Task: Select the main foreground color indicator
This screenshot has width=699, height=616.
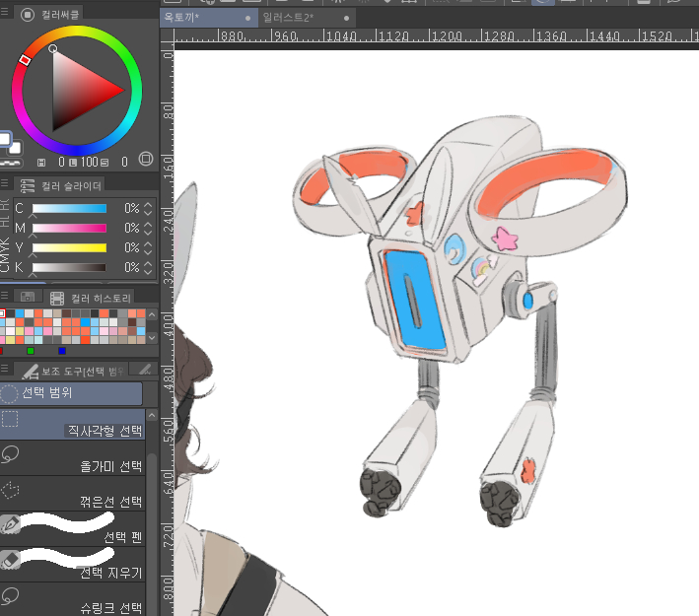Action: [4, 139]
